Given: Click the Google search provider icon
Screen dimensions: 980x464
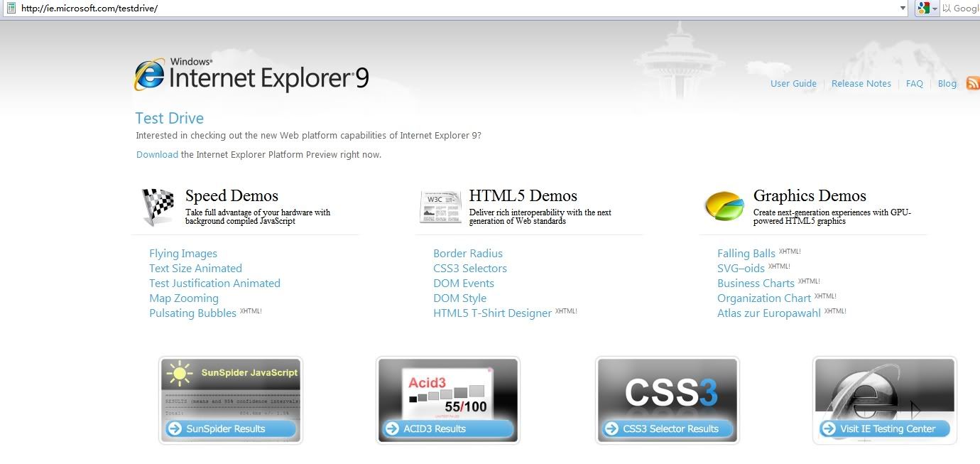Looking at the screenshot, I should (923, 9).
